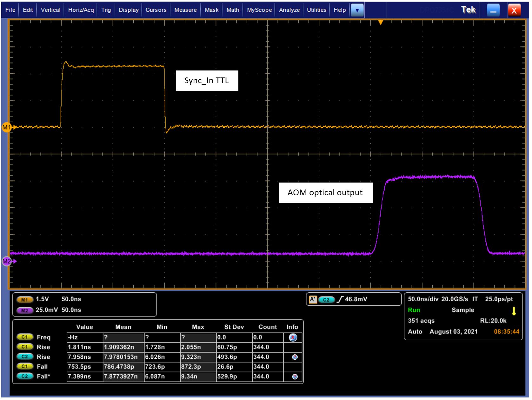Click the M2 math channel badge

coord(24,310)
